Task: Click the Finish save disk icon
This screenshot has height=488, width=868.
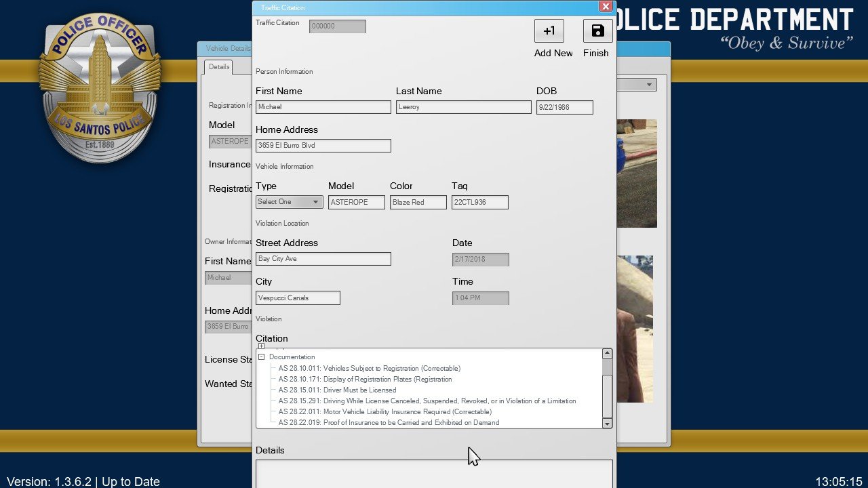Action: (597, 31)
